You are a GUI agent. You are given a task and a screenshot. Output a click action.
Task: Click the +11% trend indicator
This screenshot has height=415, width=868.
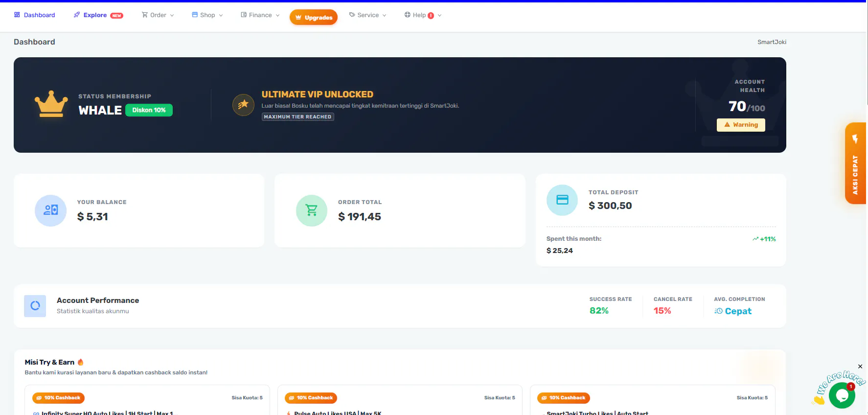click(x=764, y=239)
